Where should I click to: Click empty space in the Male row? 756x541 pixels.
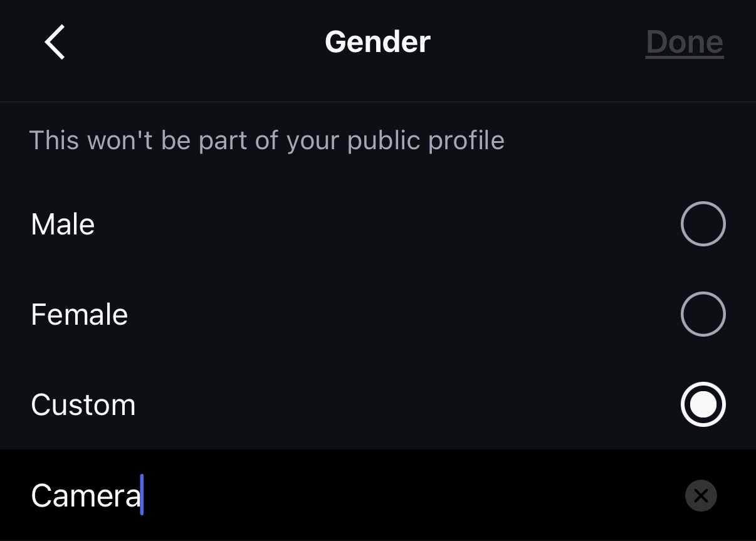click(x=376, y=224)
